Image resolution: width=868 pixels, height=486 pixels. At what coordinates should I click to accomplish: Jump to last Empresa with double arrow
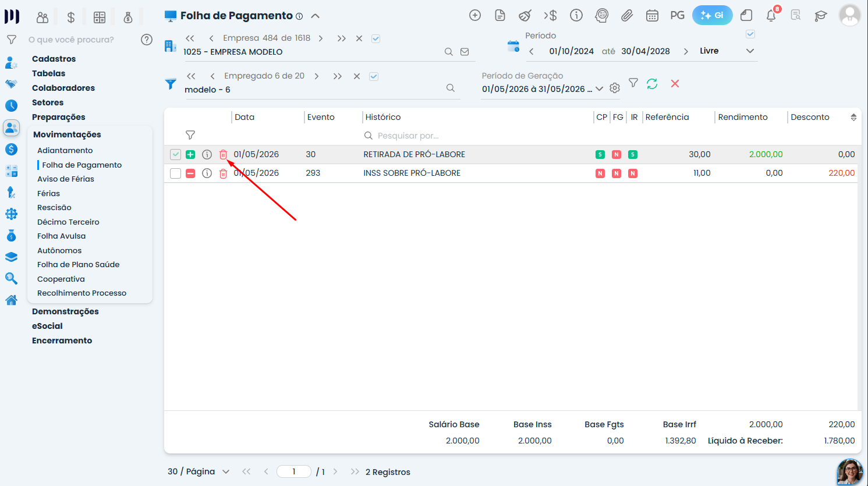342,38
